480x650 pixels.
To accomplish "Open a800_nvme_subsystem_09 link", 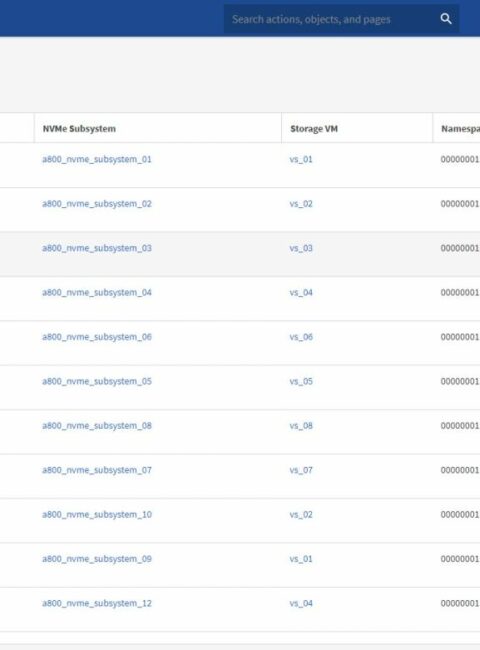I will coord(97,558).
